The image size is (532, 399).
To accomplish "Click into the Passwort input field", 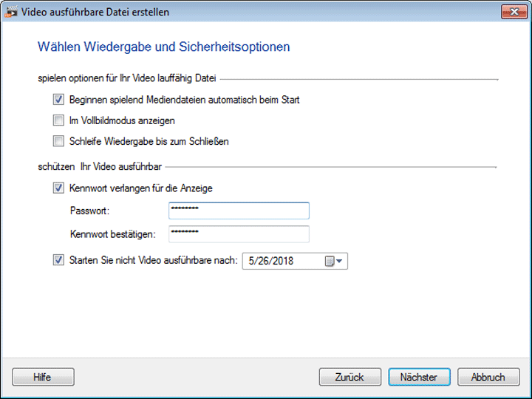I will 238,211.
